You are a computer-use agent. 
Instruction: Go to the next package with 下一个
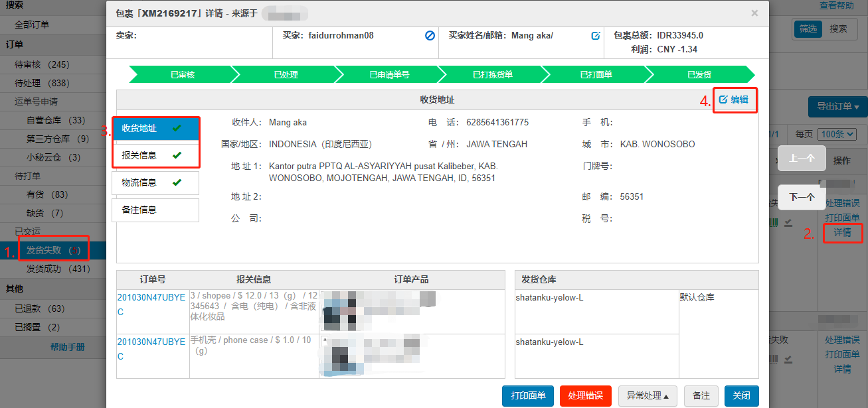coord(802,197)
